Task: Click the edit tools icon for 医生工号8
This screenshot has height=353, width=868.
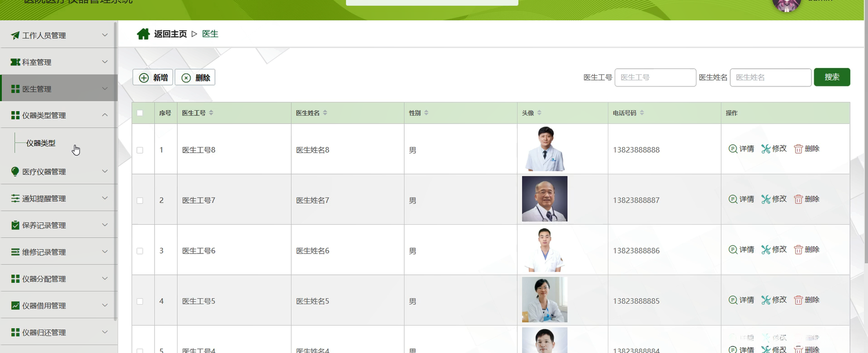Action: [766, 149]
